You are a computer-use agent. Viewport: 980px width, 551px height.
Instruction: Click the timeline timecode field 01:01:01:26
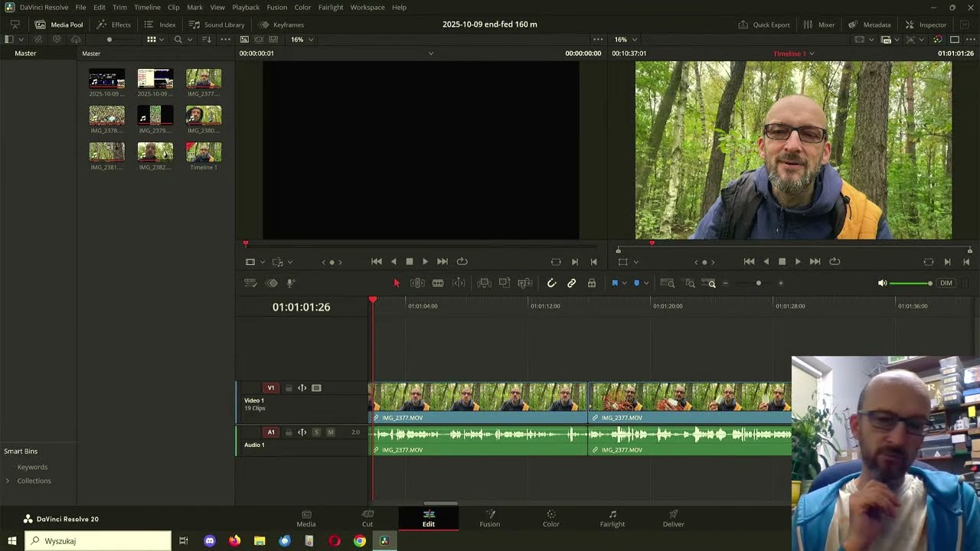coord(301,307)
